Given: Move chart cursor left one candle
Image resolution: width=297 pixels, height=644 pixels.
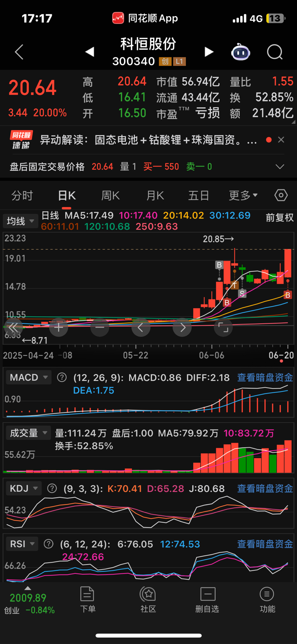Looking at the screenshot, I should 141,327.
